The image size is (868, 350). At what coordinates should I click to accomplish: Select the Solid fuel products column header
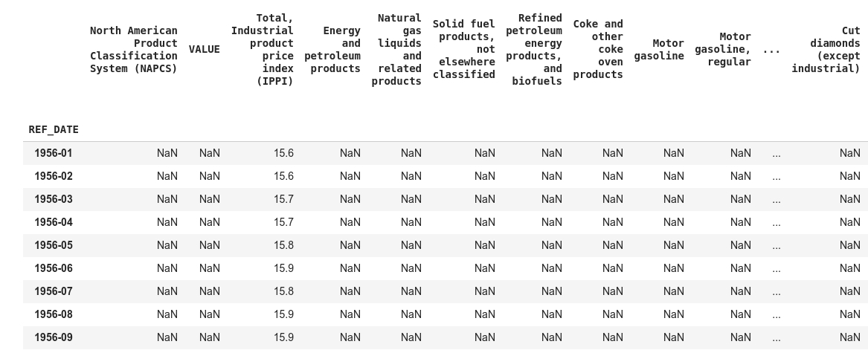coord(465,50)
